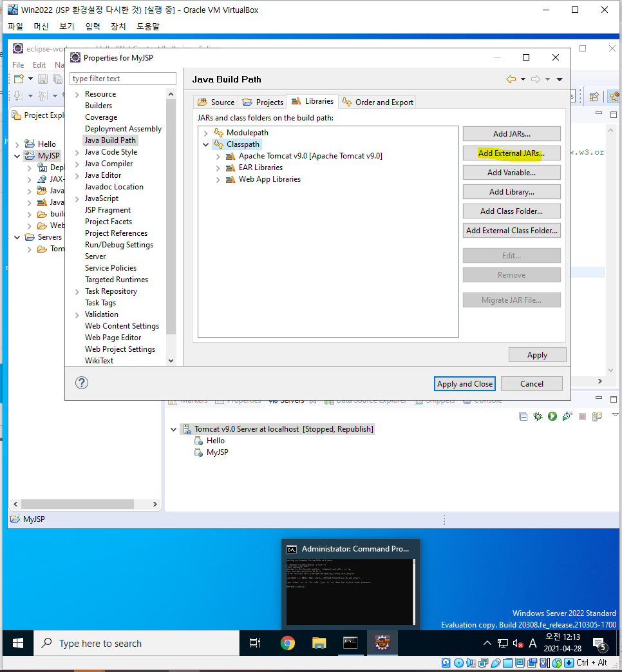This screenshot has height=672, width=622.
Task: Click Web App Libraries jar icon
Action: [231, 179]
